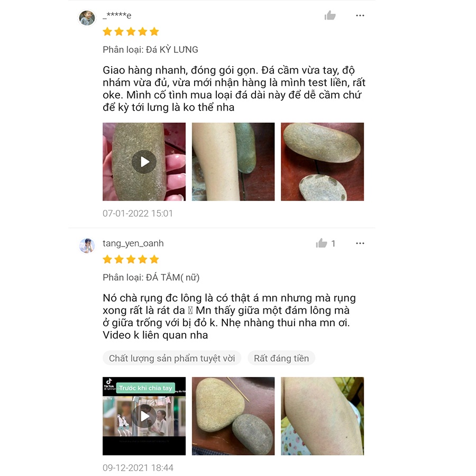Open more options for first review
The image size is (476, 476).
pos(360,15)
